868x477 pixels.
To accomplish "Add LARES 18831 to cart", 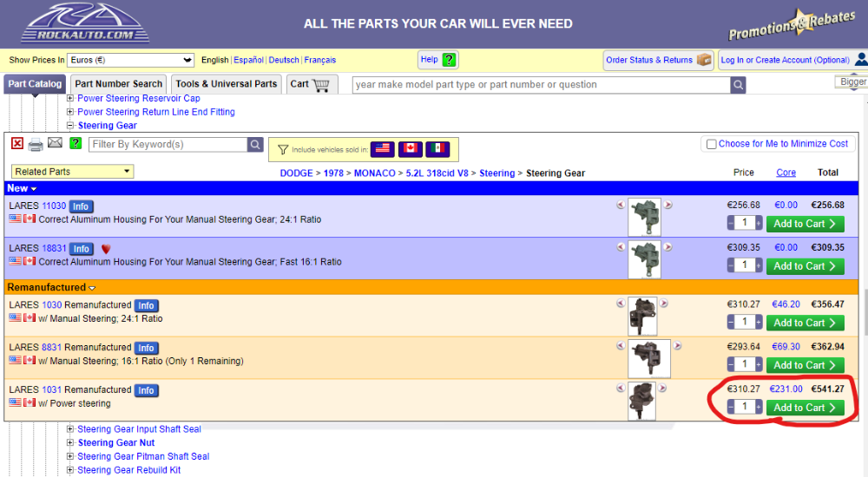I will coord(805,266).
